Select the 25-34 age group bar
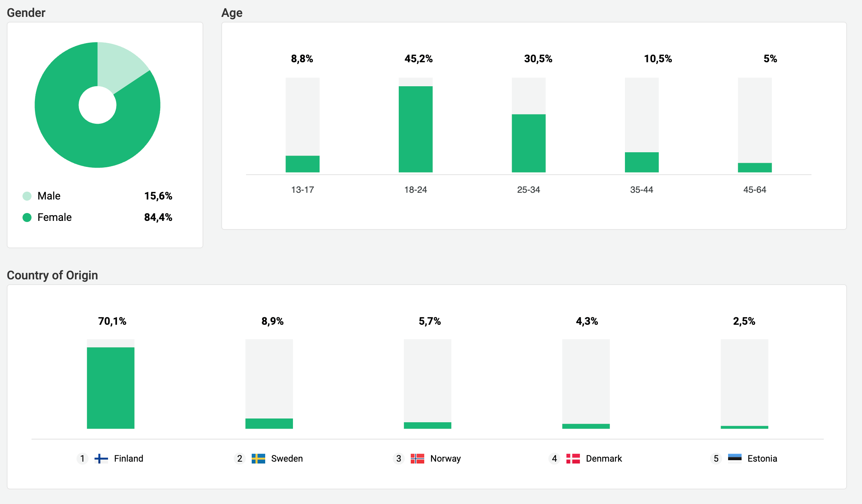 pos(529,143)
